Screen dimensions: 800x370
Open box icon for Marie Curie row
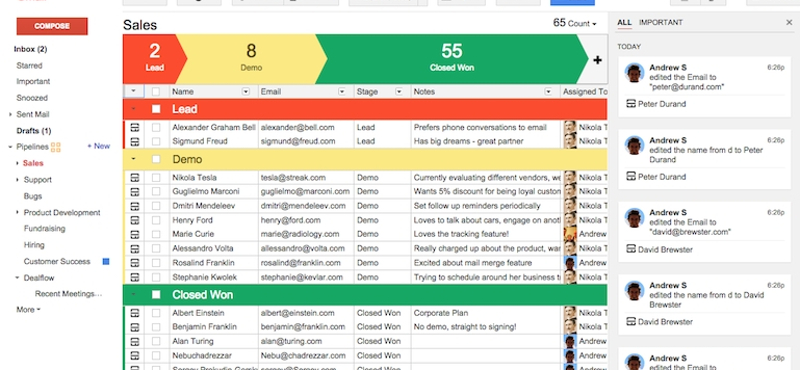[135, 234]
